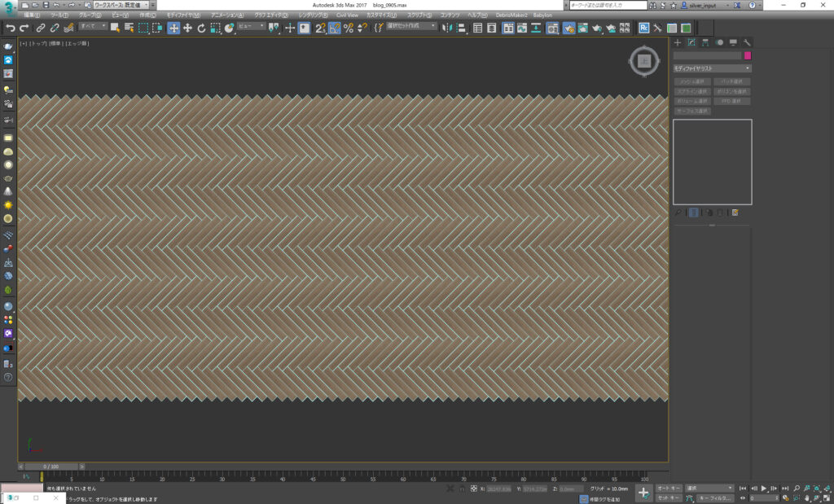Click the object color swatch
Image resolution: width=834 pixels, height=504 pixels.
[747, 56]
